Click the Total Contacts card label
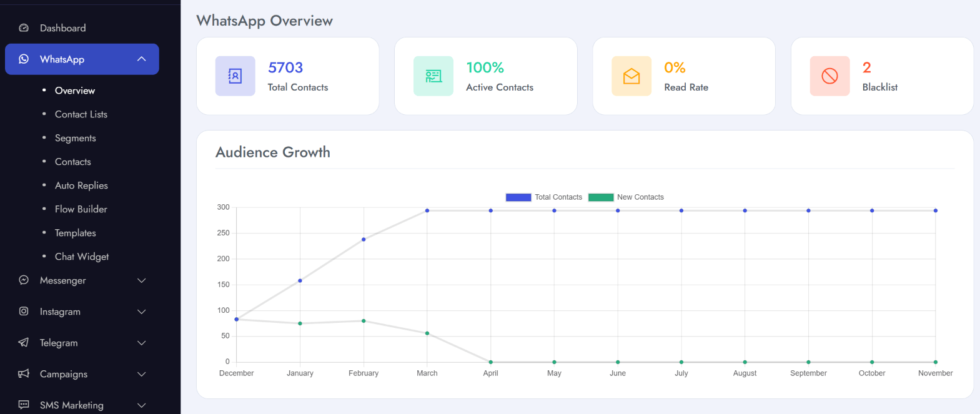The height and width of the screenshot is (414, 980). click(298, 87)
